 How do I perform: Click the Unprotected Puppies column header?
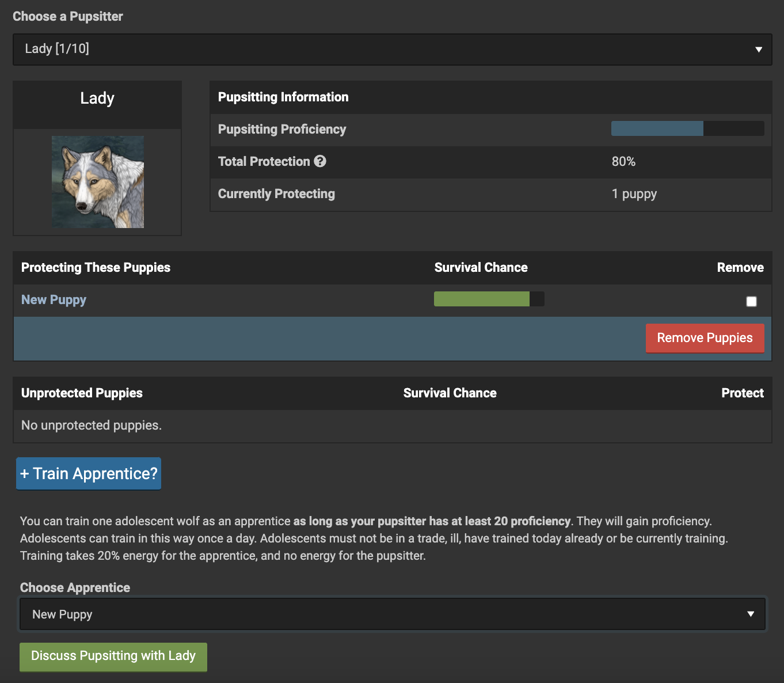[x=82, y=393]
